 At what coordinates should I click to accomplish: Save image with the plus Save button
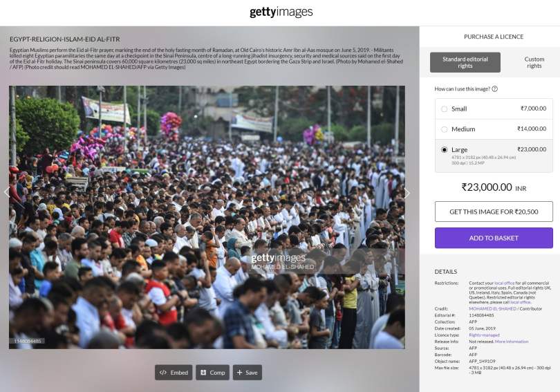pyautogui.click(x=247, y=373)
